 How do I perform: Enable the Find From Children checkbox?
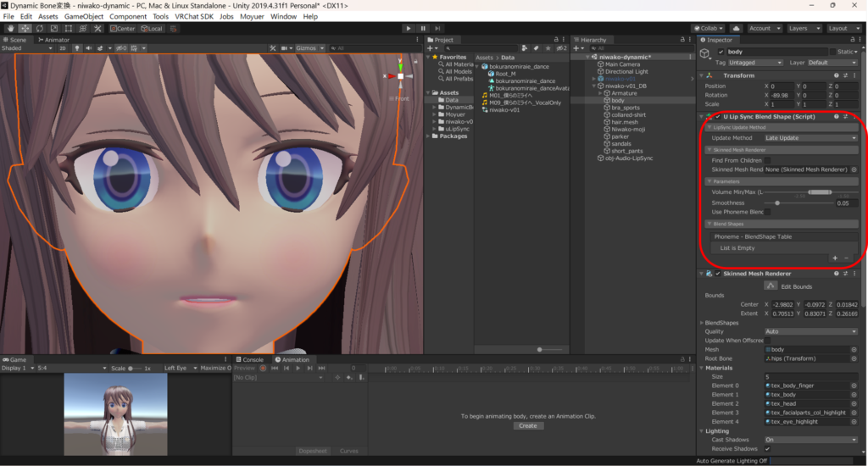(768, 160)
